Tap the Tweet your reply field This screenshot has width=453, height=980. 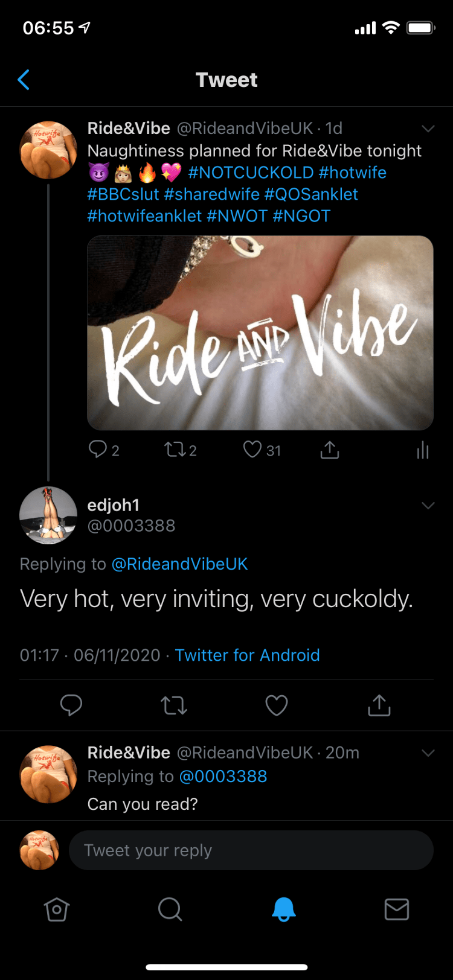click(x=251, y=850)
